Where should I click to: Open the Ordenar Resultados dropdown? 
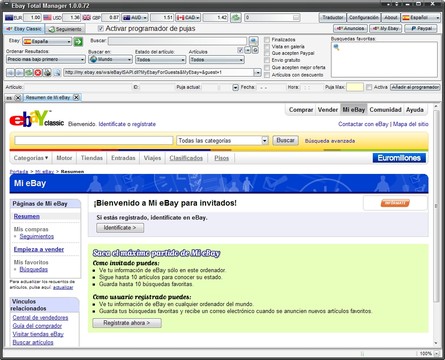coord(46,59)
